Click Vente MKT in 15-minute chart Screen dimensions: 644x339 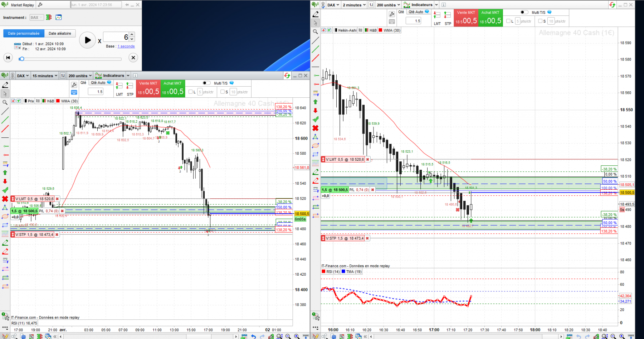[148, 88]
